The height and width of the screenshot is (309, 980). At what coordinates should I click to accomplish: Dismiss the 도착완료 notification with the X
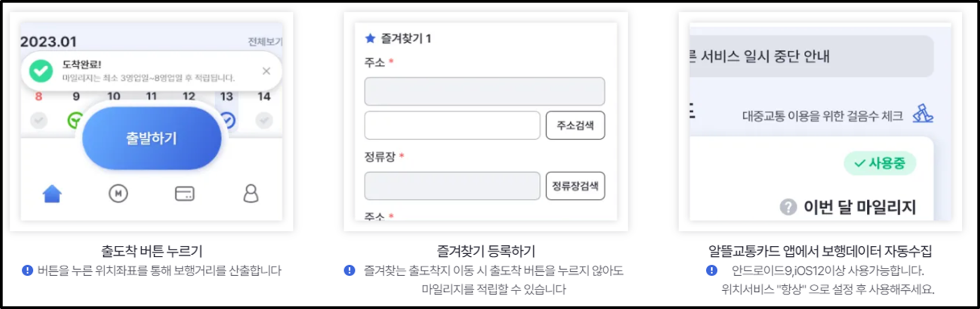point(267,72)
